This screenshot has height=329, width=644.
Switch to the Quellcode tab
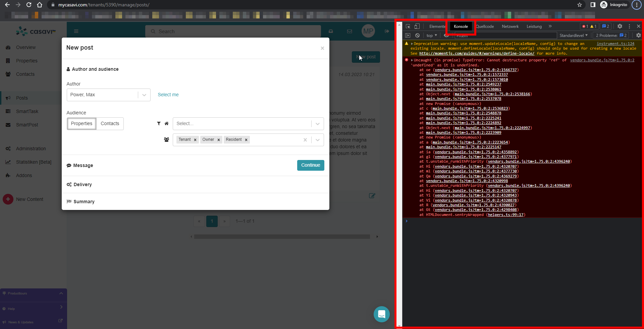tap(485, 26)
